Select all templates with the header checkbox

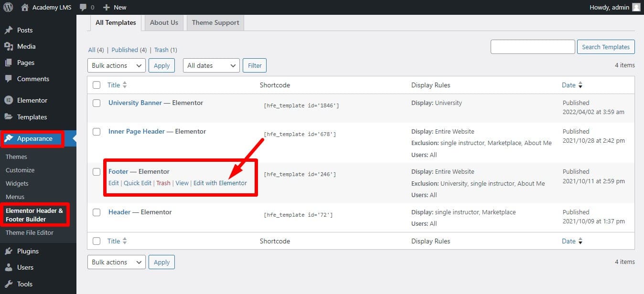97,85
